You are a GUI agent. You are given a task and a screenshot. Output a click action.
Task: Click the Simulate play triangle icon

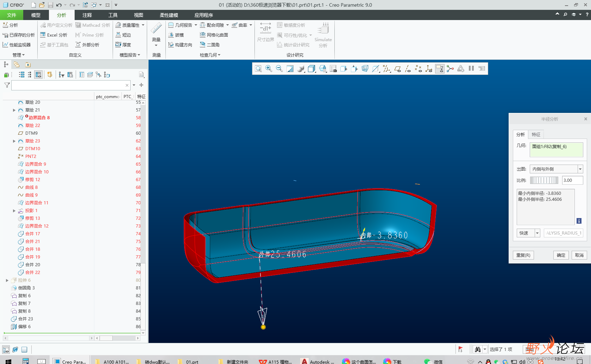click(461, 69)
